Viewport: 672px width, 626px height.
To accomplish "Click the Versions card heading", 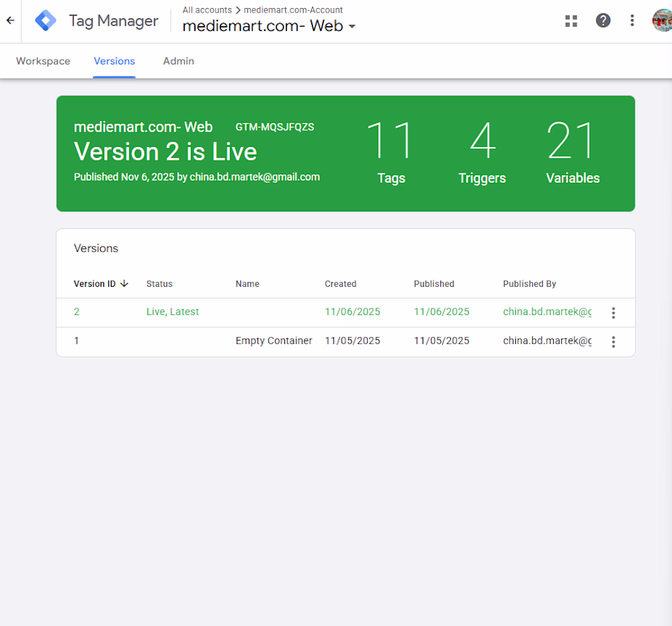I will (95, 248).
